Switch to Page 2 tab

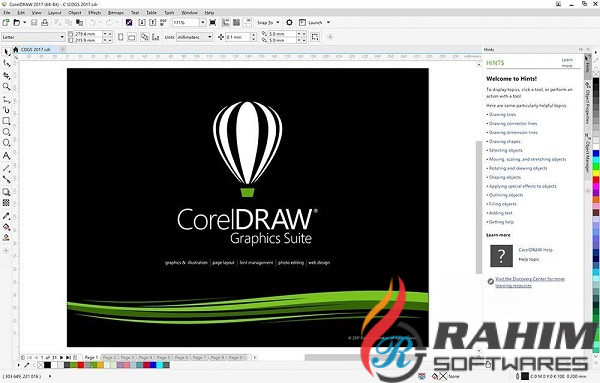109,357
